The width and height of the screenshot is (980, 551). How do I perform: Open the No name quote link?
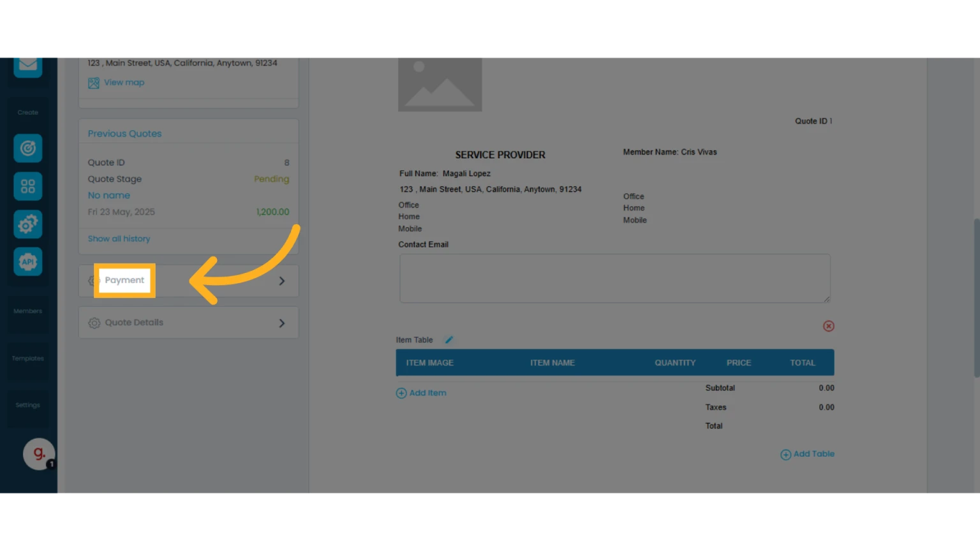click(x=109, y=195)
